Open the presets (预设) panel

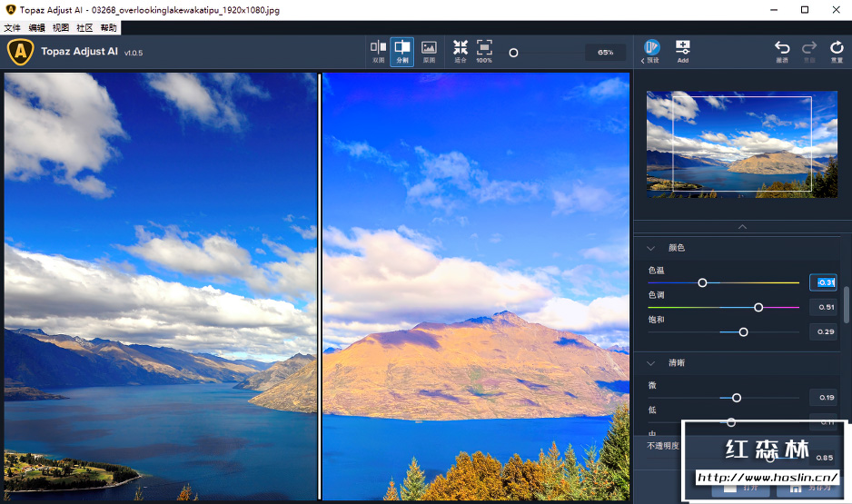click(x=651, y=52)
